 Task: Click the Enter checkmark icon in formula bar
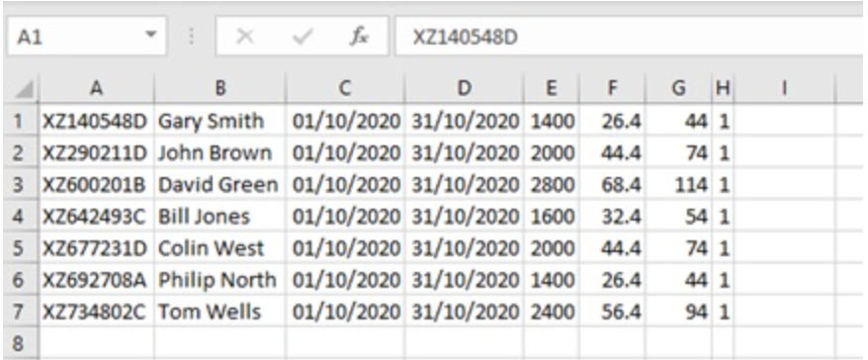pos(303,38)
